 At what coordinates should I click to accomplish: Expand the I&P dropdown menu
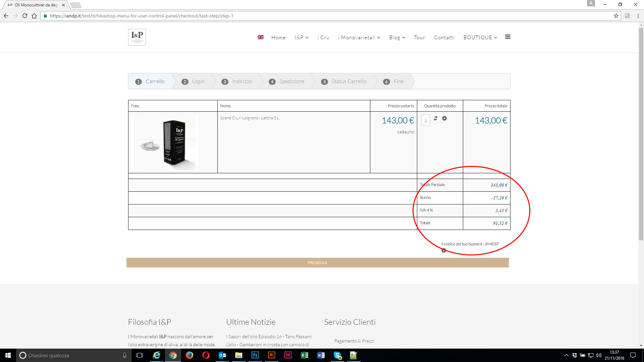tap(301, 38)
